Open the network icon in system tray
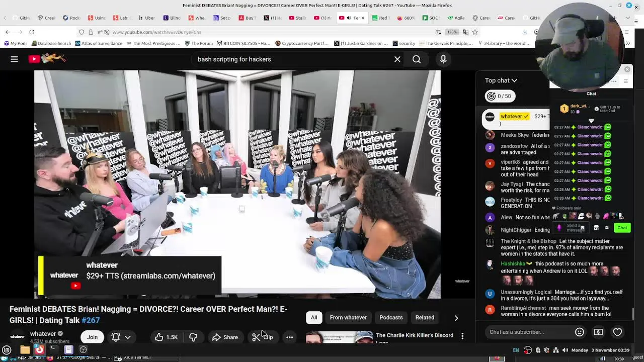644x362 pixels. click(x=555, y=350)
